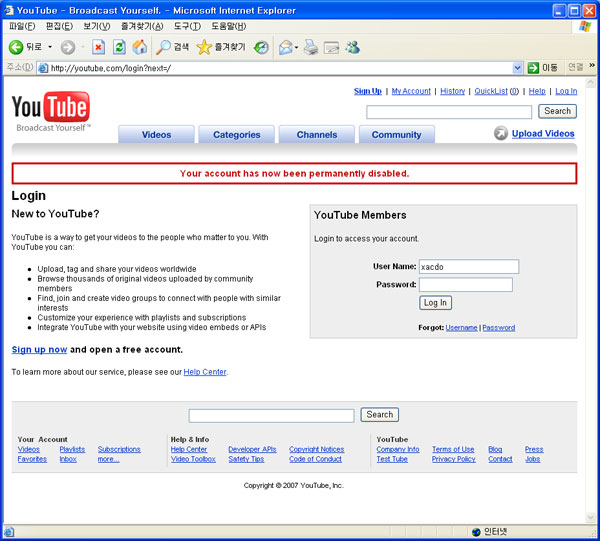Click the page icon in address bar
Image resolution: width=600 pixels, height=541 pixels.
(43, 68)
